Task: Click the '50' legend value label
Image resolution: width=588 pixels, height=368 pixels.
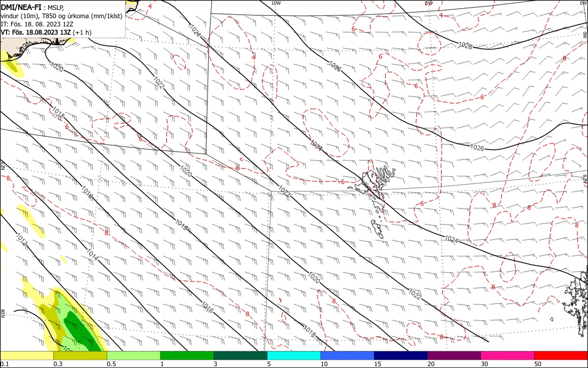Action: point(538,364)
